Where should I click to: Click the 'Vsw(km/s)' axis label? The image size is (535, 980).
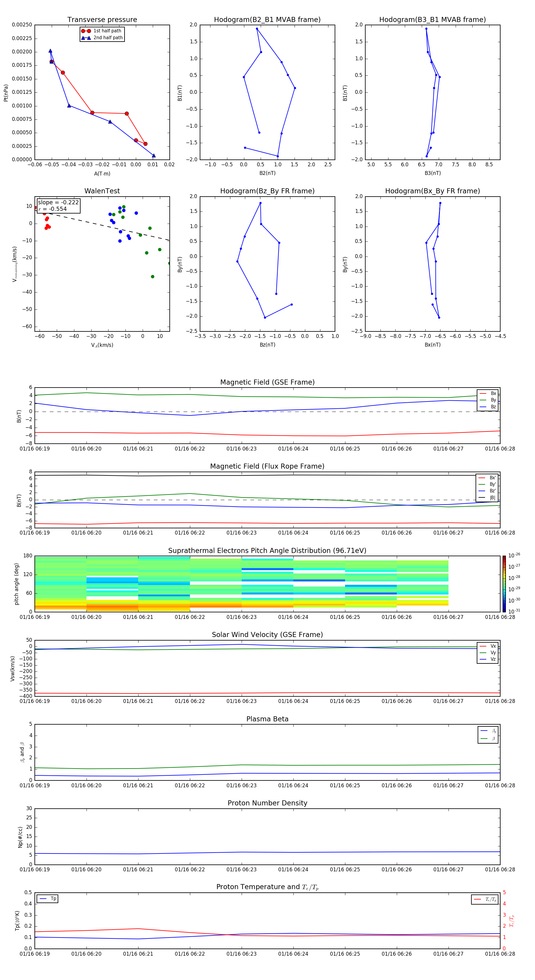12,668
